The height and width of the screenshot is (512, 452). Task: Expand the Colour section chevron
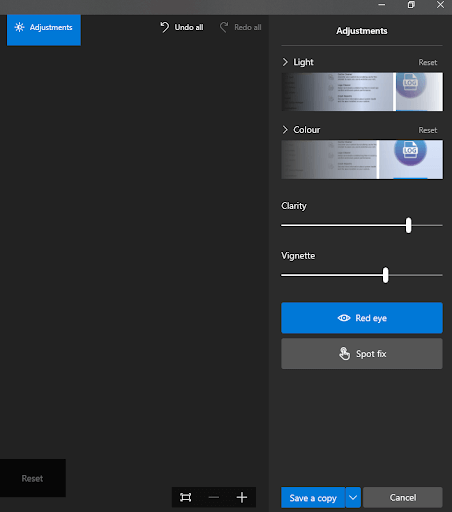click(285, 130)
